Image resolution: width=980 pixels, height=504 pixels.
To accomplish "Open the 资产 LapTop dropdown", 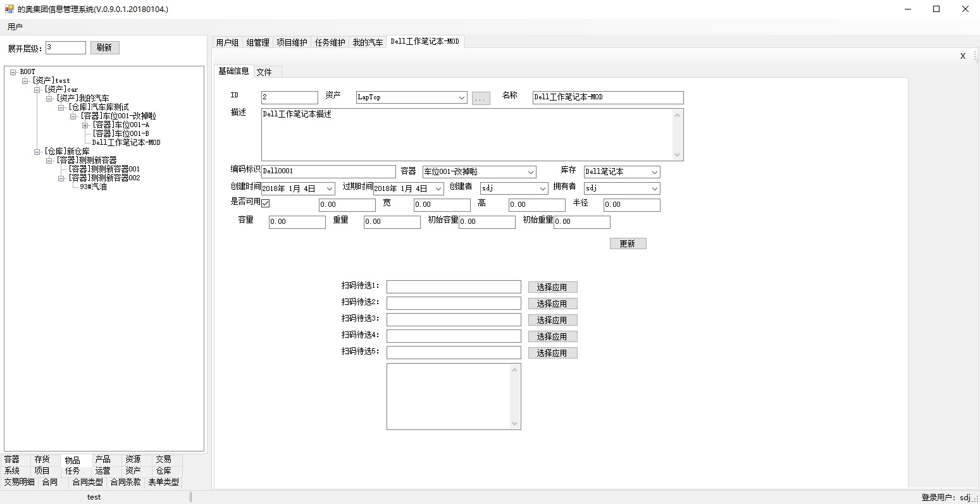I will (x=462, y=97).
